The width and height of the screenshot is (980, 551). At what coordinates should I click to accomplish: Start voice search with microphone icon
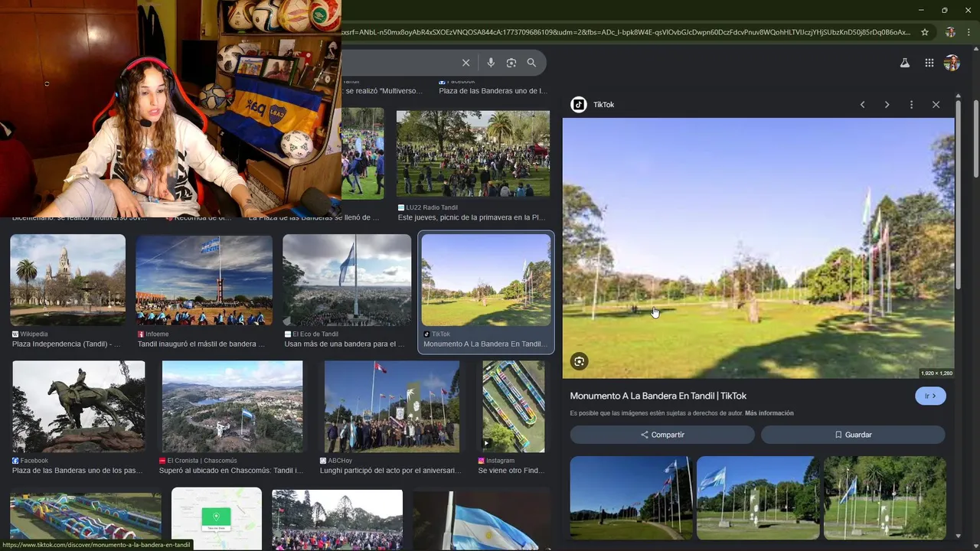(491, 63)
